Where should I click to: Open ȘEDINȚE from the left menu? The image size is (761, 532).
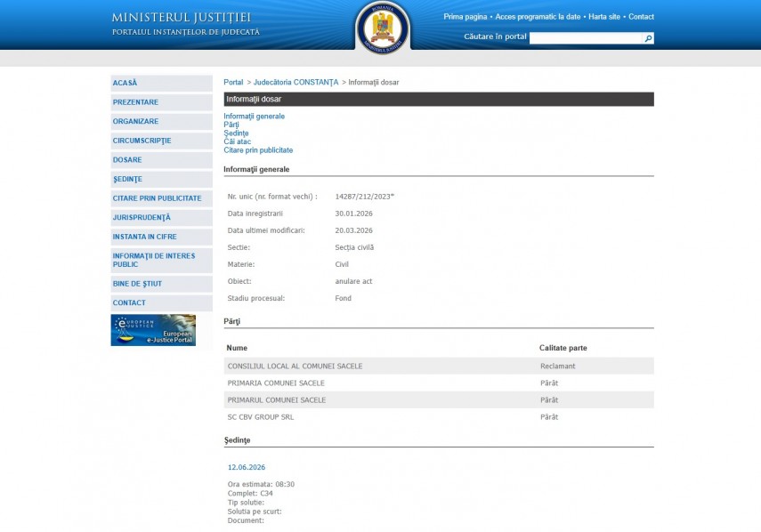pos(161,179)
